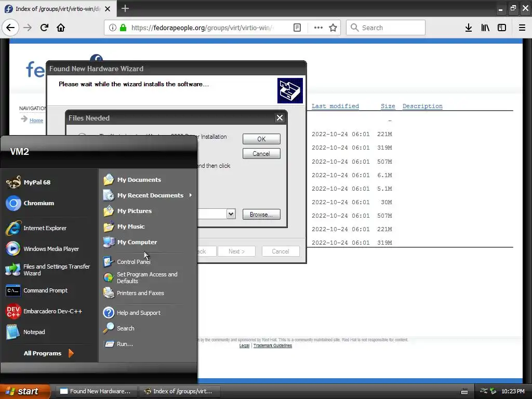Open Control Panel

[x=127, y=262]
